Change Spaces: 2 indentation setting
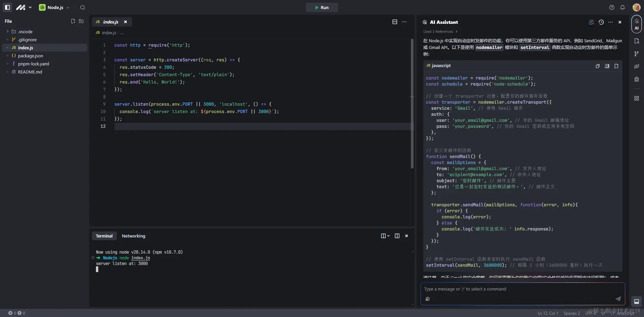644x317 pixels. 572,313
